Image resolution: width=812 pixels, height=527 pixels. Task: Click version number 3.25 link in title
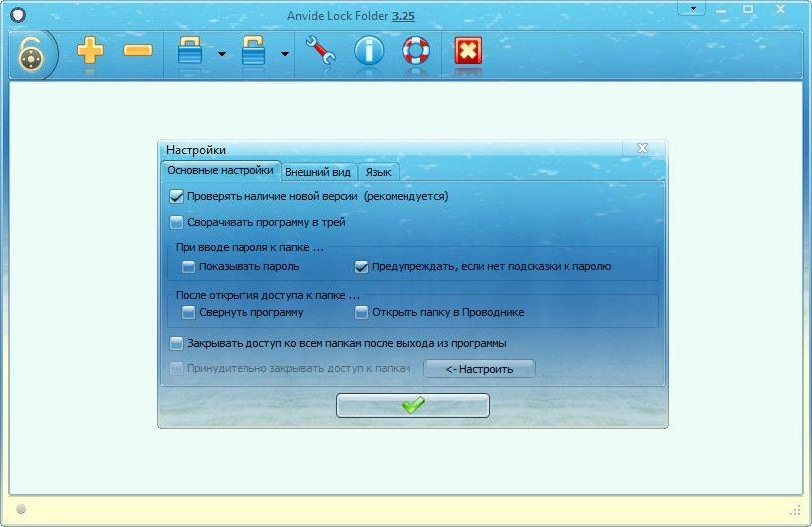point(403,16)
